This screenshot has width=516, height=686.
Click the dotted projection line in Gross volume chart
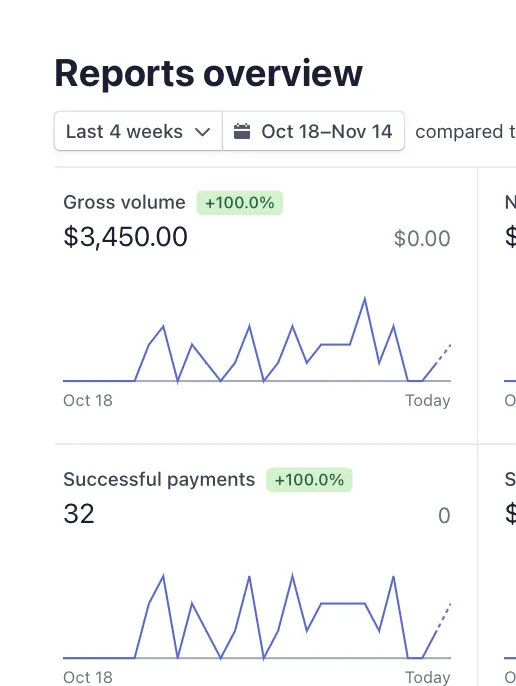[x=443, y=354]
